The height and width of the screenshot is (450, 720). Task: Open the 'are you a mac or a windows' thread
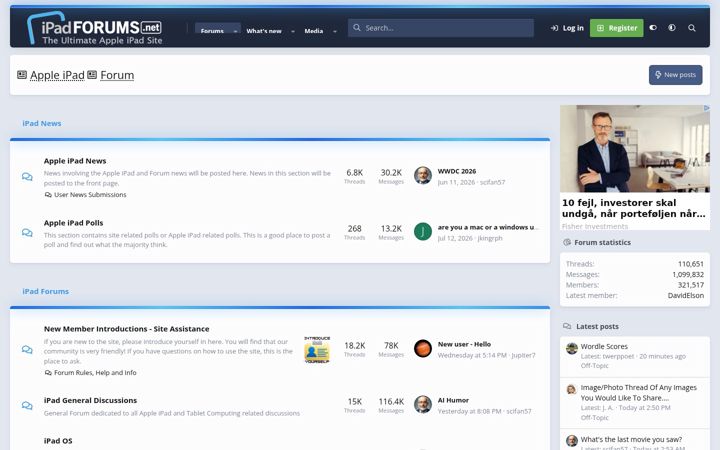pos(488,227)
